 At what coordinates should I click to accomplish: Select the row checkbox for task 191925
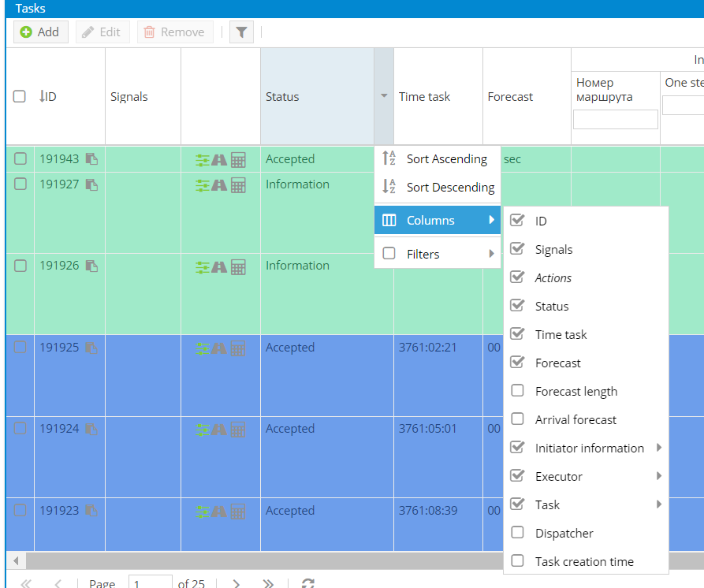(x=20, y=347)
